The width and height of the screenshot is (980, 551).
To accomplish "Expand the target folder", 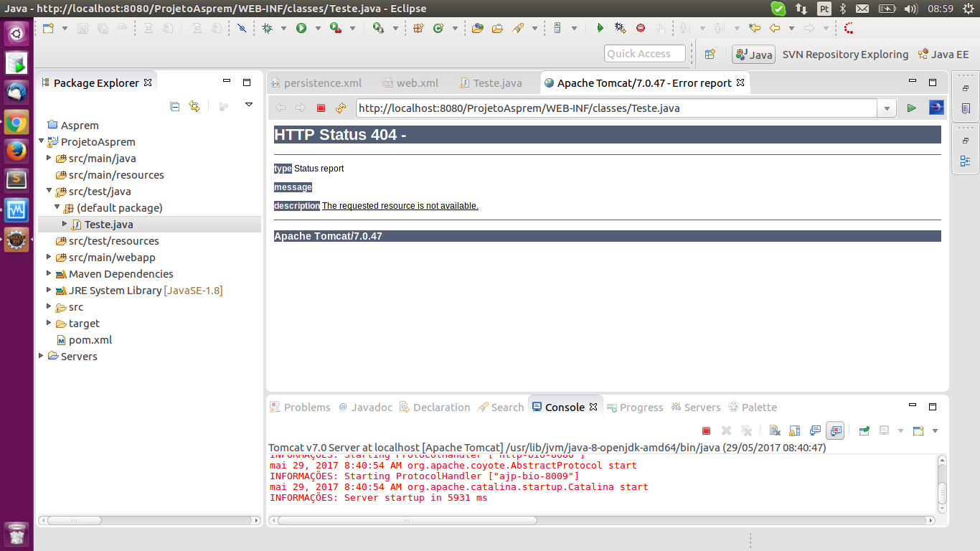I will click(x=49, y=323).
